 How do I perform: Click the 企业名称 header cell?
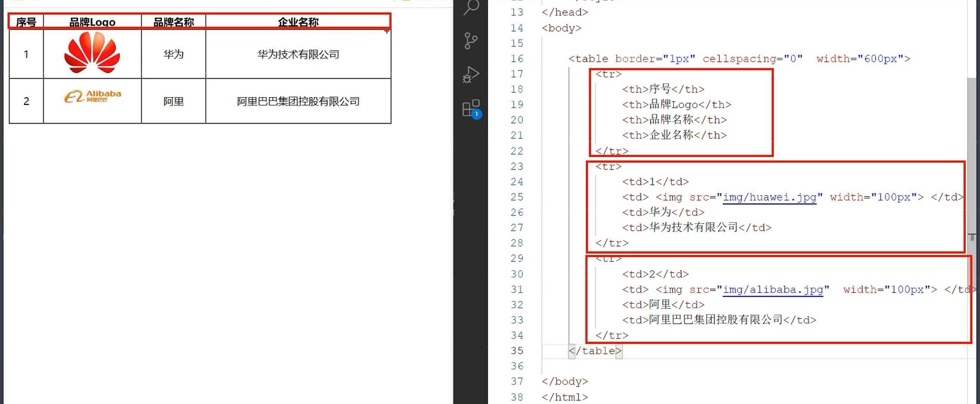298,22
